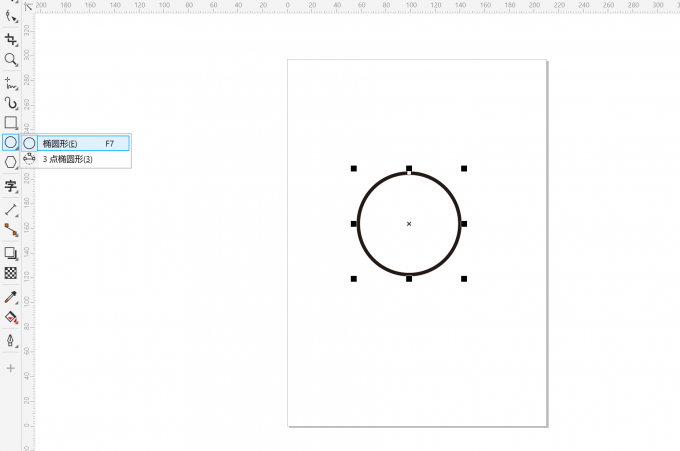Click the center X marker of circle
This screenshot has height=451, width=680.
[x=409, y=224]
